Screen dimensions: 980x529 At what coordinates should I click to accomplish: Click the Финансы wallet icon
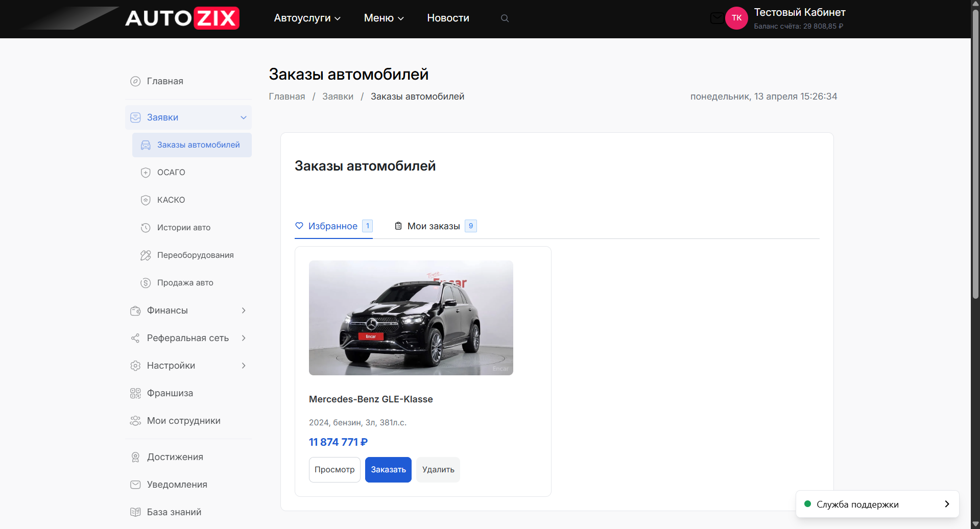click(135, 310)
